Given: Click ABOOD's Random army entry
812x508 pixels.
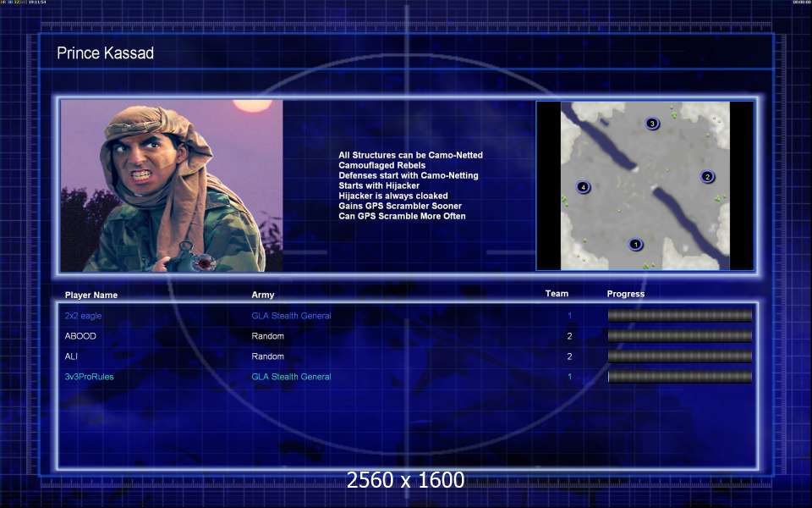Looking at the screenshot, I should coord(267,336).
